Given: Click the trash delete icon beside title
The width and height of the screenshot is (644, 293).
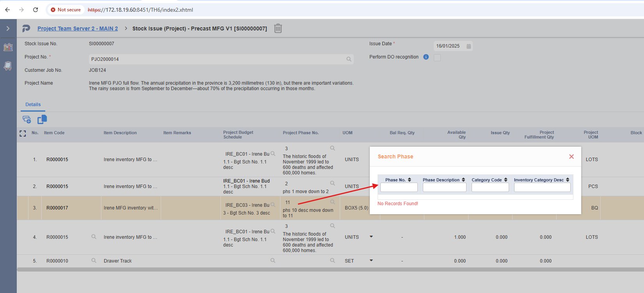Looking at the screenshot, I should click(278, 28).
